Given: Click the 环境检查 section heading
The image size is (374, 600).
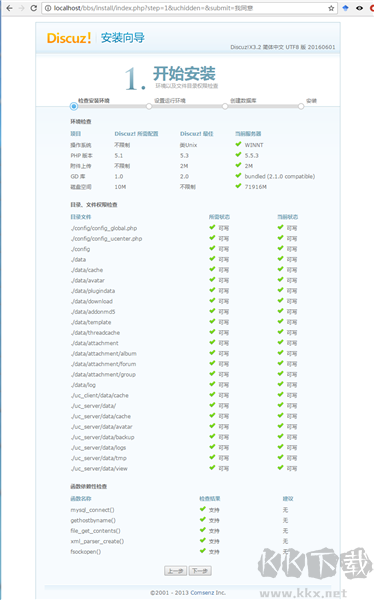Looking at the screenshot, I should tap(81, 122).
